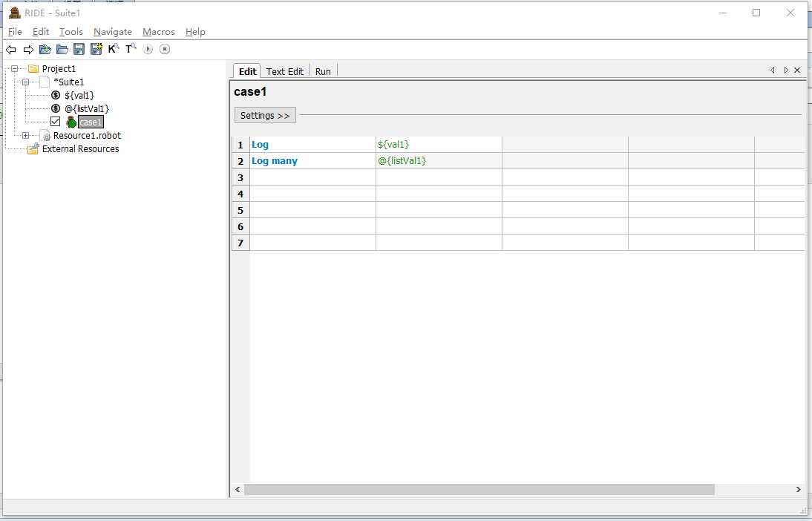This screenshot has height=521, width=812.
Task: Click the dollar icon beside ${val1}
Action: 56,95
